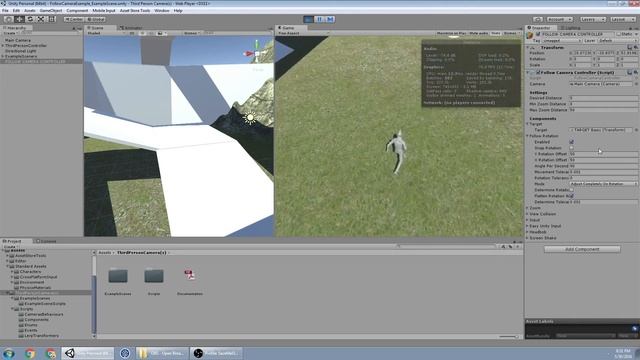Viewport: 640px width, 360px height.
Task: Toggle the Follow Camera Controller script enabled checkbox
Action: (x=538, y=72)
